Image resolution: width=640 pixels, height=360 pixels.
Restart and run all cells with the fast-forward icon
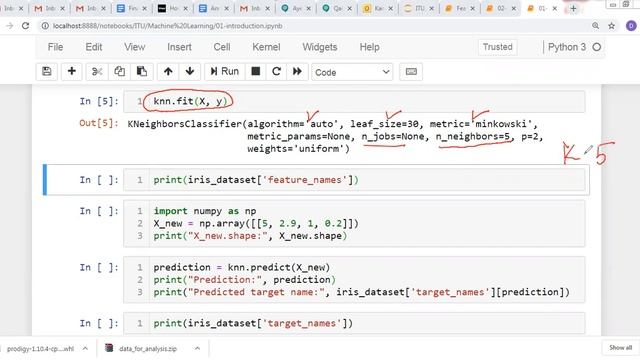click(x=297, y=71)
